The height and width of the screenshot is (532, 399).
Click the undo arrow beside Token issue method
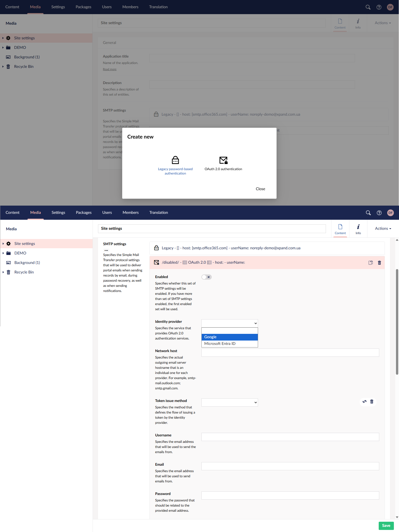[364, 401]
